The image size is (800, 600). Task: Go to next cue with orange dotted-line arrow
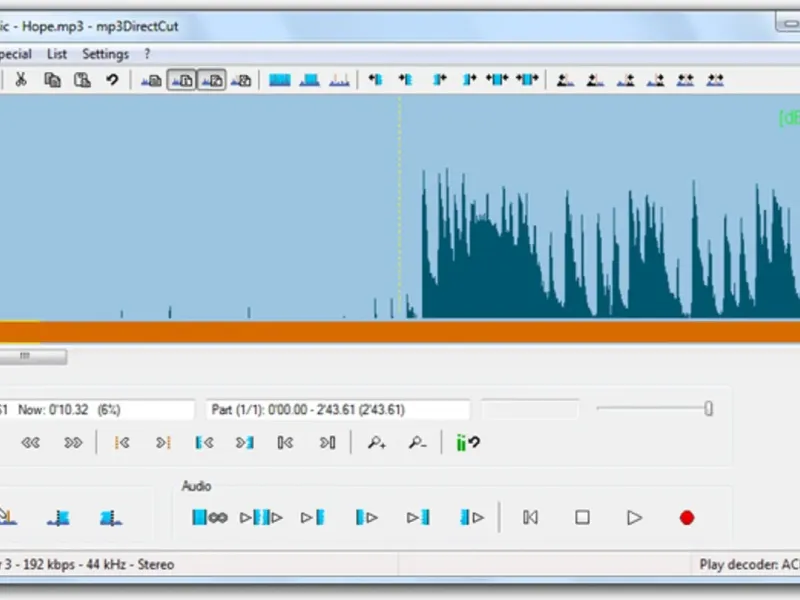click(x=163, y=443)
